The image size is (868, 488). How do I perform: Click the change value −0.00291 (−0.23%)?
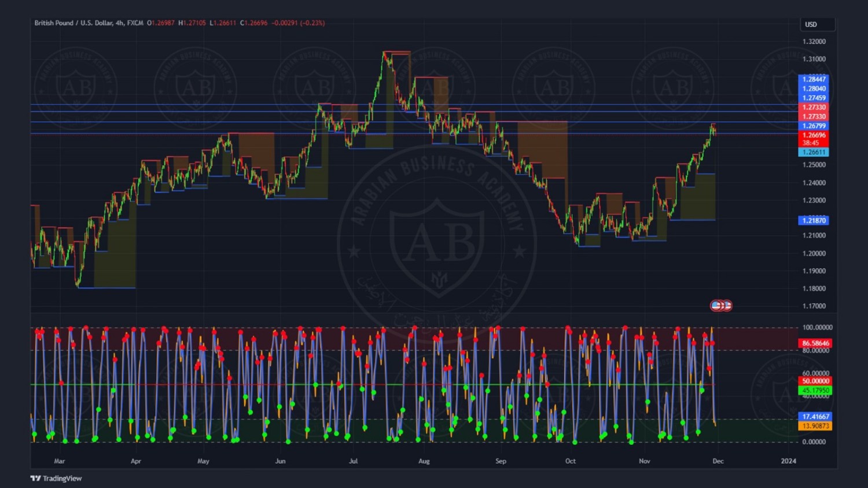299,23
